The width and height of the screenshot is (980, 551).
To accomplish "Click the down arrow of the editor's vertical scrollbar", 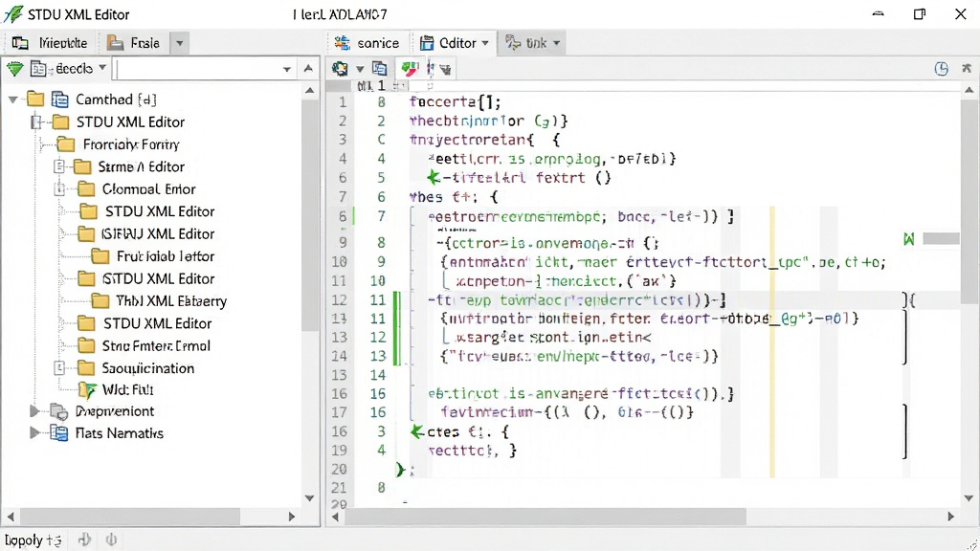I will (969, 498).
